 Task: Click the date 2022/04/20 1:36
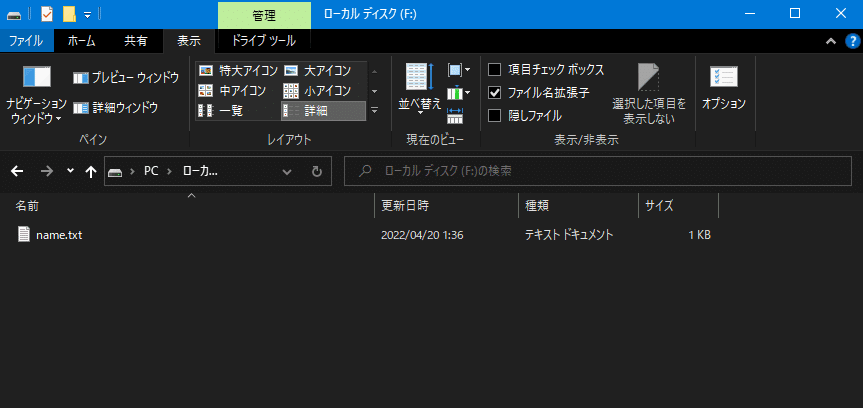422,235
